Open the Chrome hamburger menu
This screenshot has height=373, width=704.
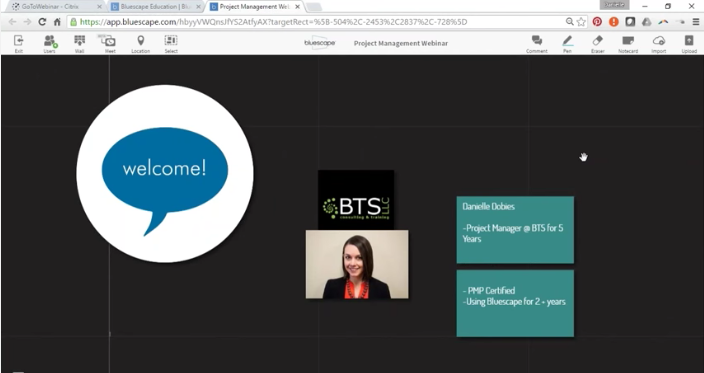coord(695,22)
